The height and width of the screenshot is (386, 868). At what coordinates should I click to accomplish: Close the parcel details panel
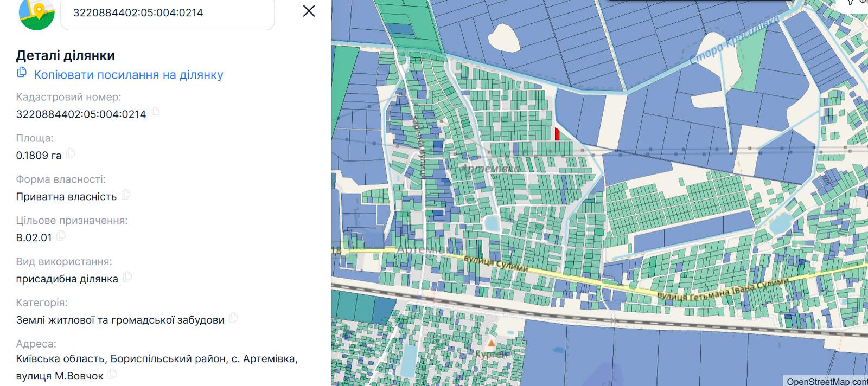point(309,11)
